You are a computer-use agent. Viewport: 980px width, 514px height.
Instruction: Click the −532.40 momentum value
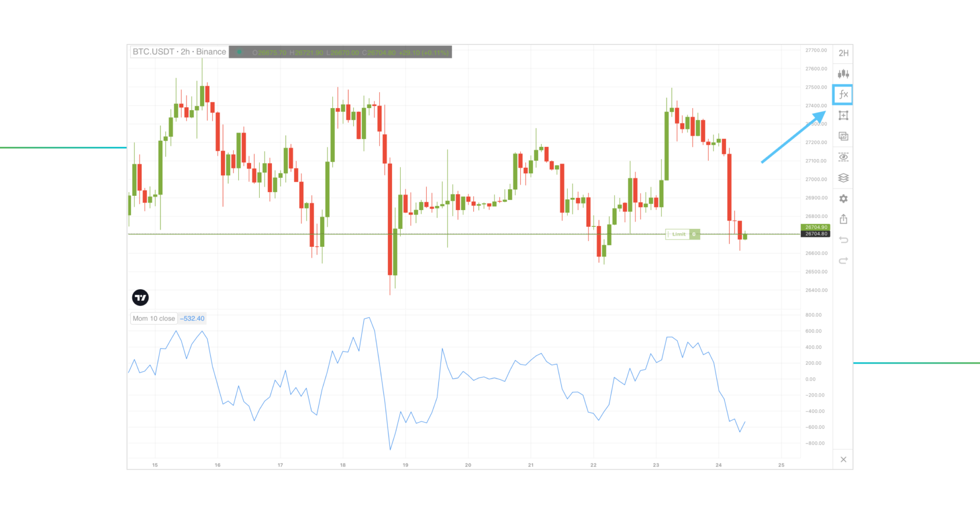coord(191,318)
